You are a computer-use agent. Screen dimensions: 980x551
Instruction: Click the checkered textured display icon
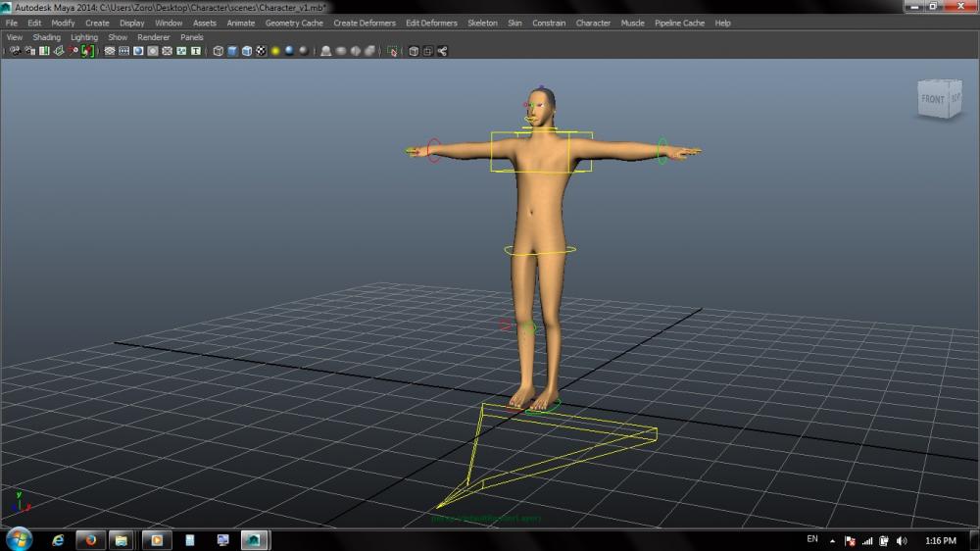pyautogui.click(x=262, y=51)
